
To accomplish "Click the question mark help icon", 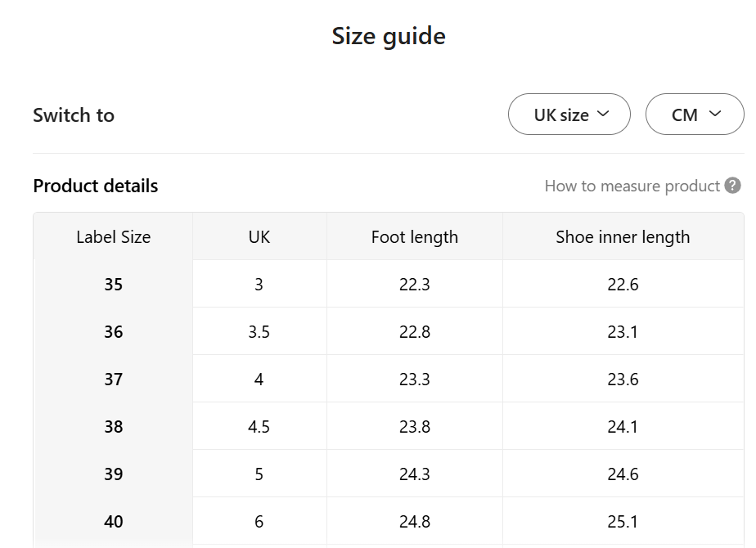I will coord(733,186).
